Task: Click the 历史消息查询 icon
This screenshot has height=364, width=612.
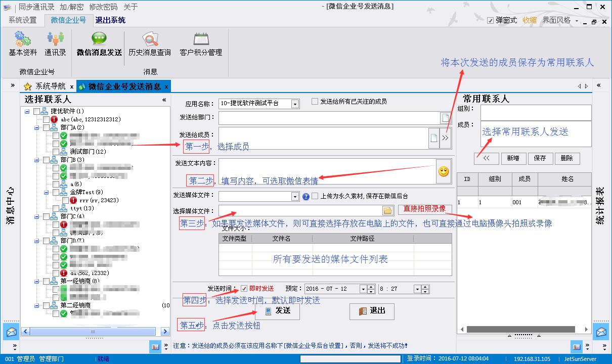Action: (150, 43)
